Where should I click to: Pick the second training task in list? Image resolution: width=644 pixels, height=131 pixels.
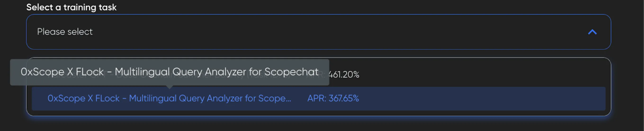point(169,98)
